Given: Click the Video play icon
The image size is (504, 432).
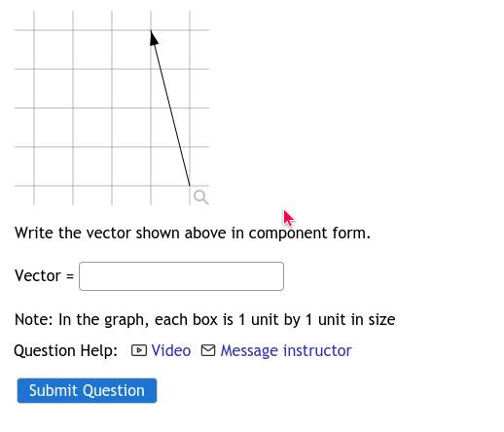Looking at the screenshot, I should [139, 350].
